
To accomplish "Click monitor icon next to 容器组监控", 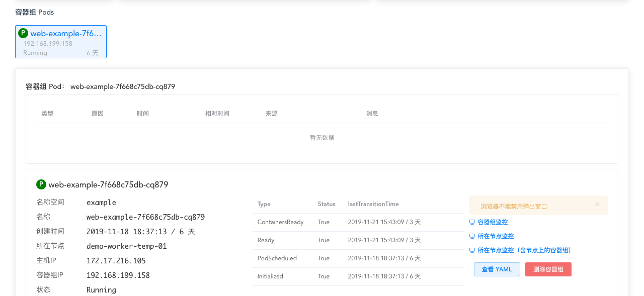I will tap(472, 222).
